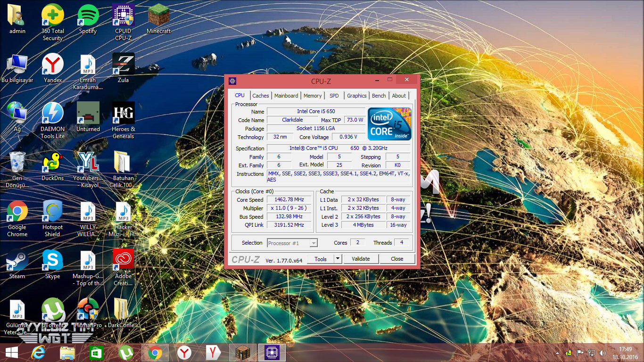This screenshot has height=362, width=644.
Task: Open the Minecraft desktop icon
Action: [x=158, y=16]
